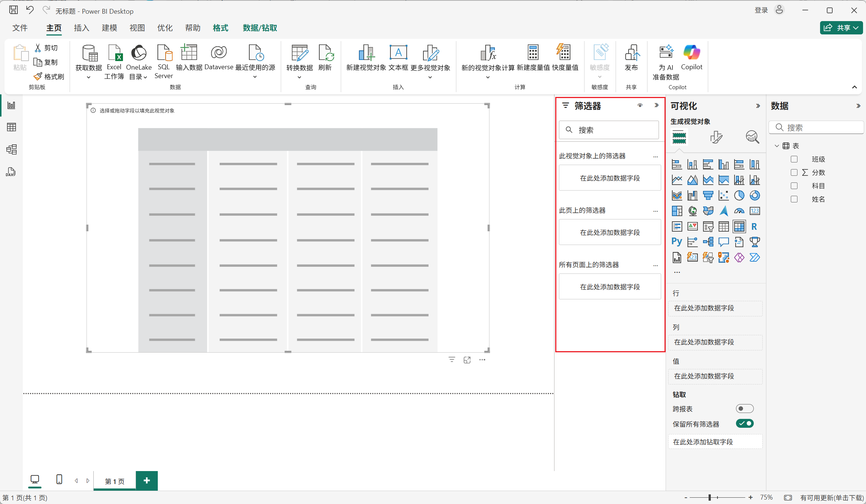Add a new page with plus button
Screen dimensions: 866x504
point(147,480)
